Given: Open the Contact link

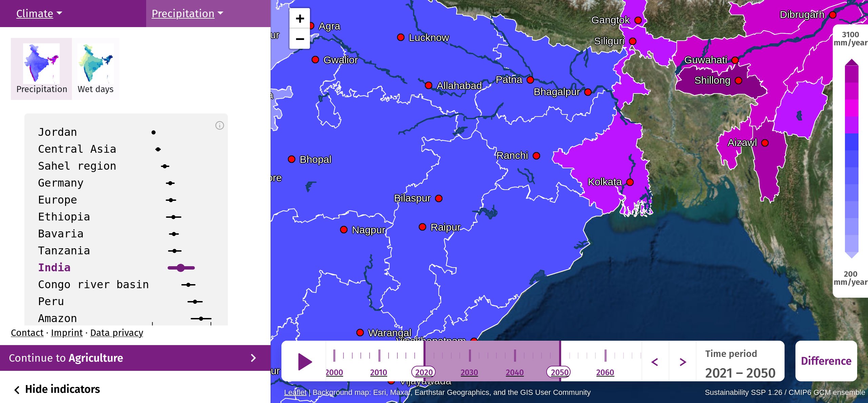Looking at the screenshot, I should pos(27,333).
